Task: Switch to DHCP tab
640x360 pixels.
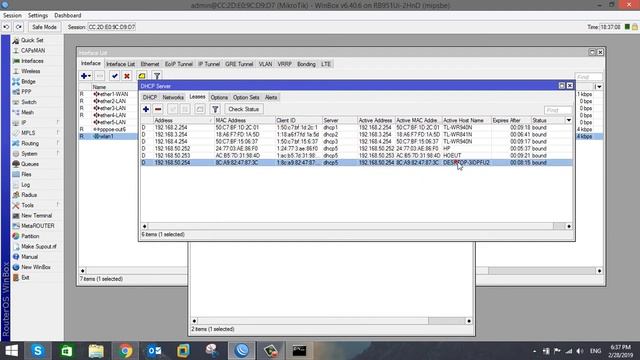Action: coord(150,98)
